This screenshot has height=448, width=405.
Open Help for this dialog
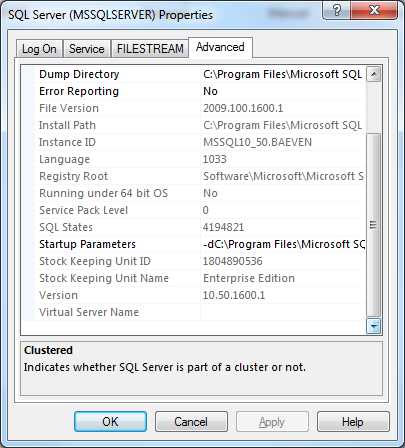click(353, 422)
